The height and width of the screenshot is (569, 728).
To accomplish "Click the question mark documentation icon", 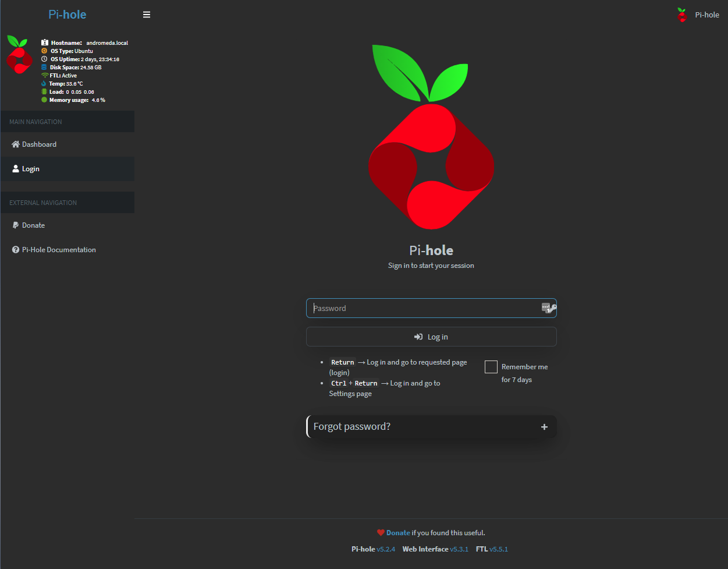I will tap(16, 250).
